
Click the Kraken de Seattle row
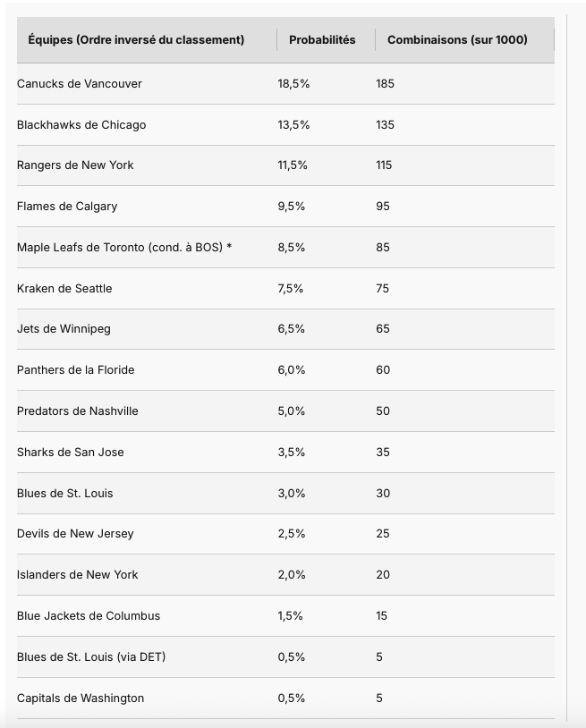point(64,288)
